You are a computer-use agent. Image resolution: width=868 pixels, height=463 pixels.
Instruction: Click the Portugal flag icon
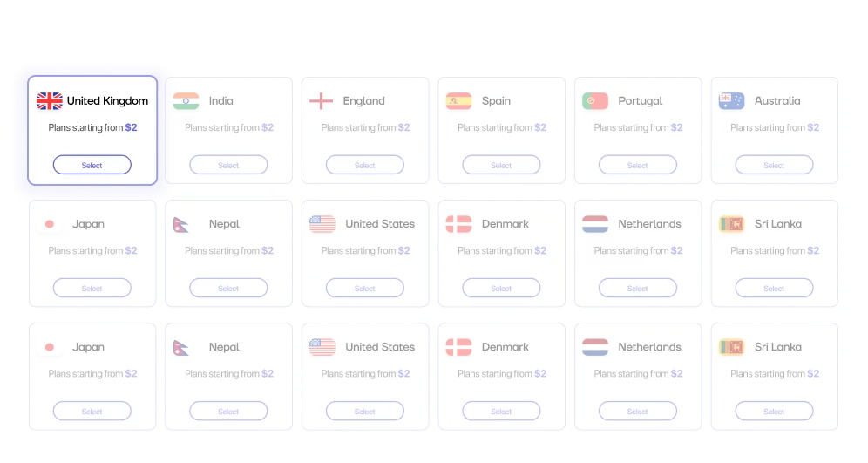(x=595, y=101)
